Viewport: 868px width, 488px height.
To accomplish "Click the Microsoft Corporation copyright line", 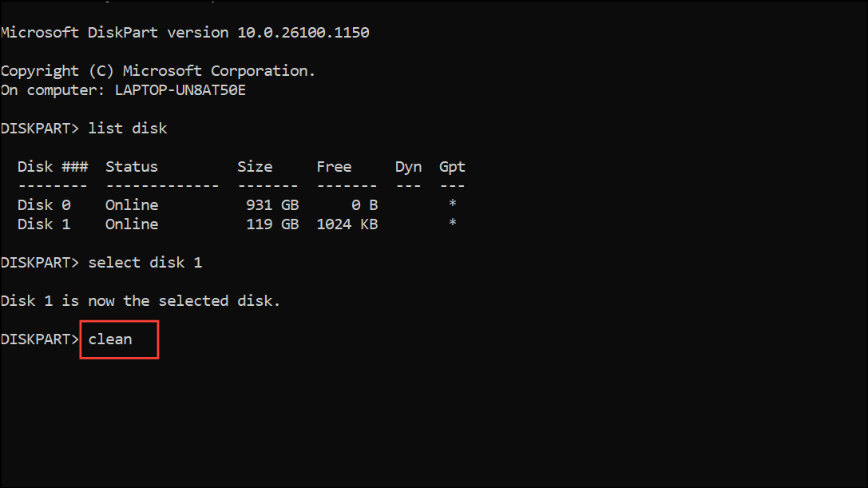I will pos(158,71).
